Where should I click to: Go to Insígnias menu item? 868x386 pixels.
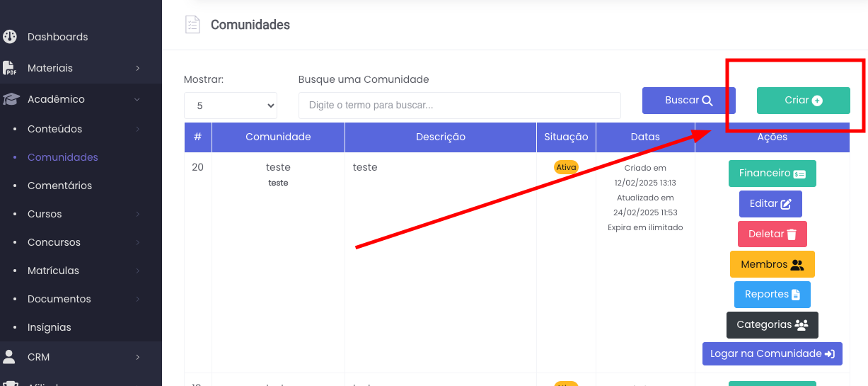[49, 327]
